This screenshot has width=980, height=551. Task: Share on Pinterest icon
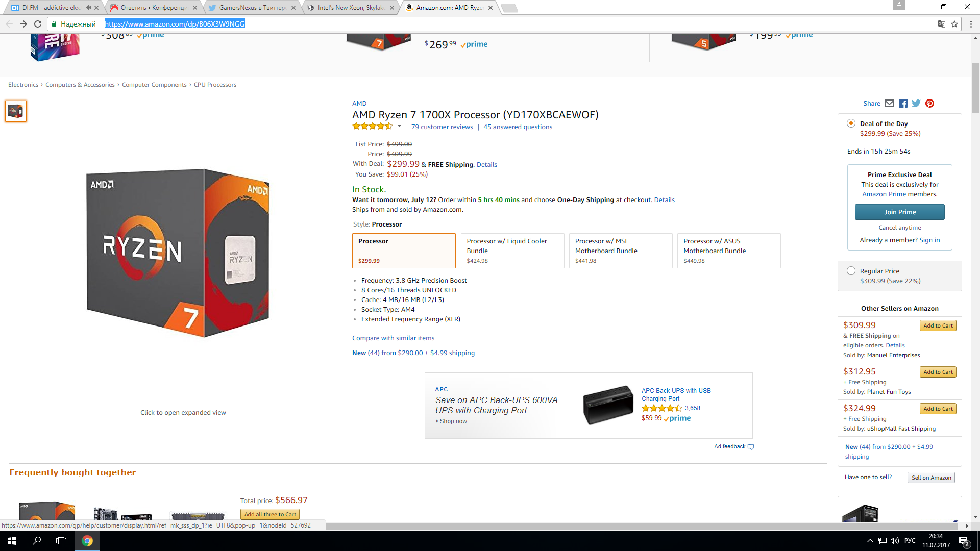point(929,104)
